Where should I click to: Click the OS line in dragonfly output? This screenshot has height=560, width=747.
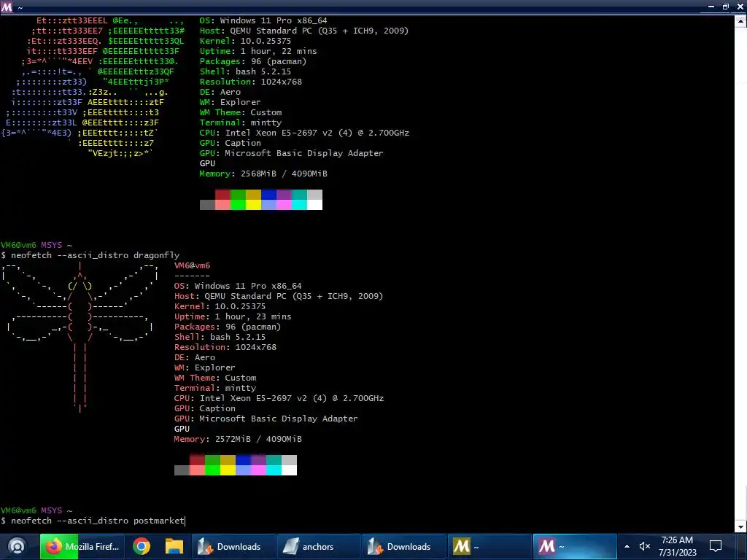coord(238,286)
